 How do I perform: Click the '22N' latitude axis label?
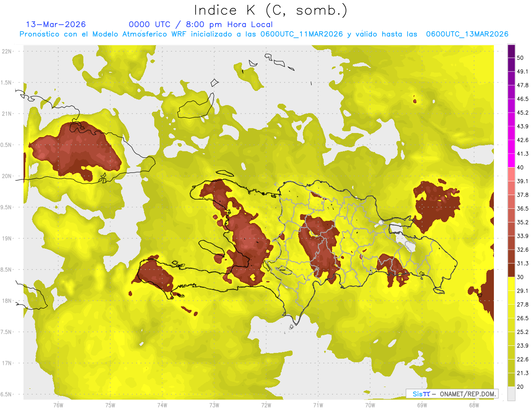click(7, 51)
